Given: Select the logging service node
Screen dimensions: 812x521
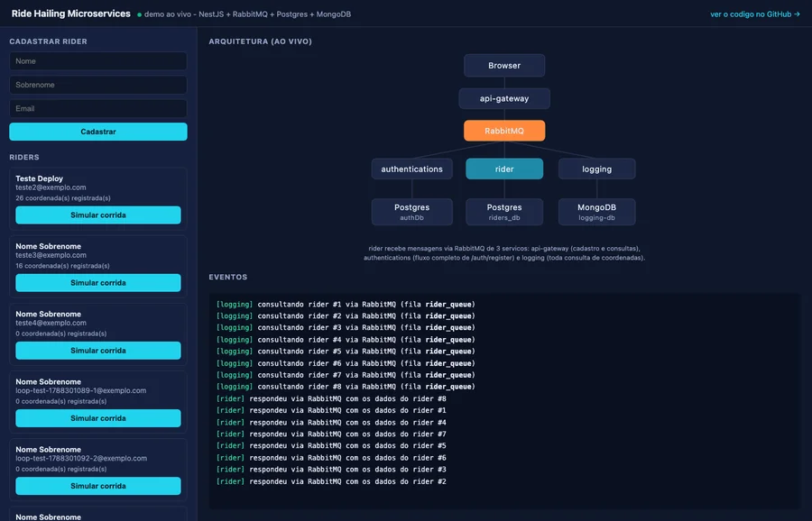Looking at the screenshot, I should point(596,169).
